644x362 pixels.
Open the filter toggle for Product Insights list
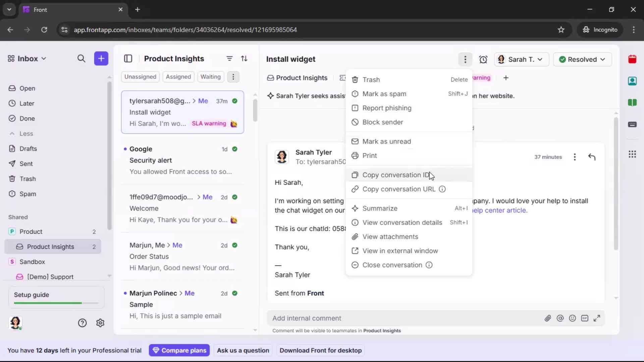click(229, 58)
